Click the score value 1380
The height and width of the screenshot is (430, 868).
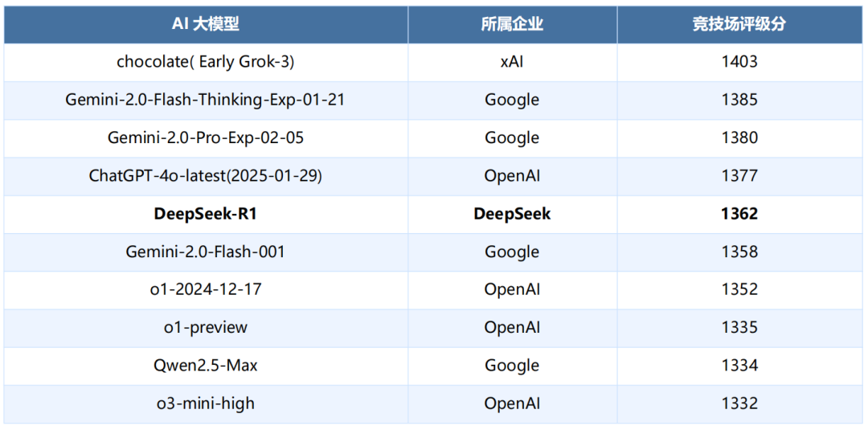(739, 137)
